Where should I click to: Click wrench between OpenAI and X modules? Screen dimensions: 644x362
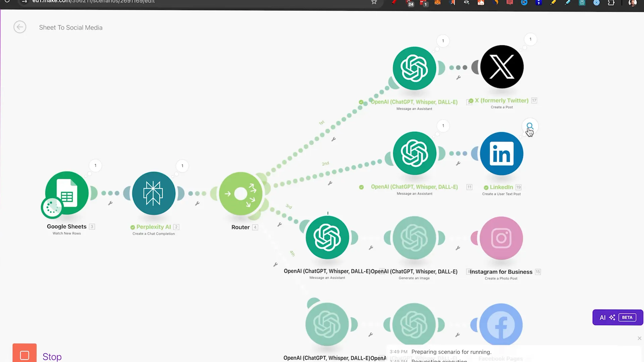tap(459, 78)
